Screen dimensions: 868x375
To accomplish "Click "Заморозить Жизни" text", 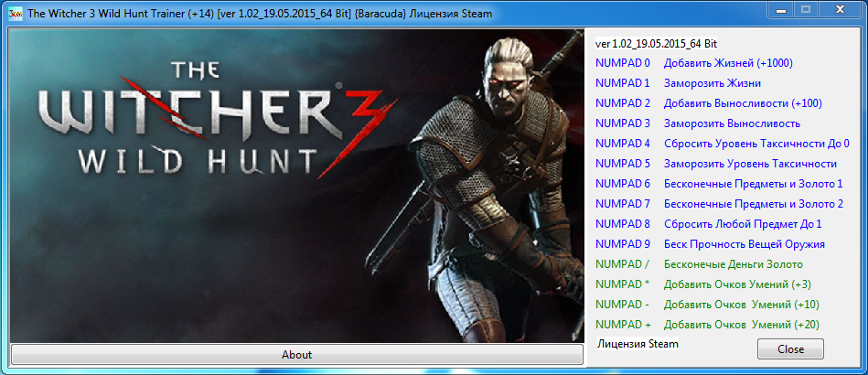I will [712, 83].
